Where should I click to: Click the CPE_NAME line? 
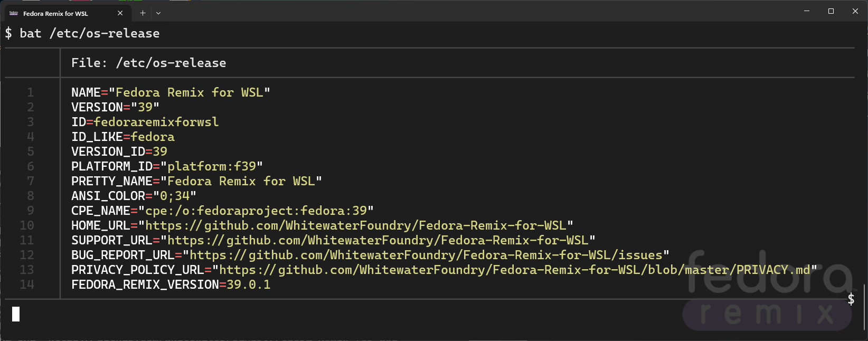pos(223,211)
